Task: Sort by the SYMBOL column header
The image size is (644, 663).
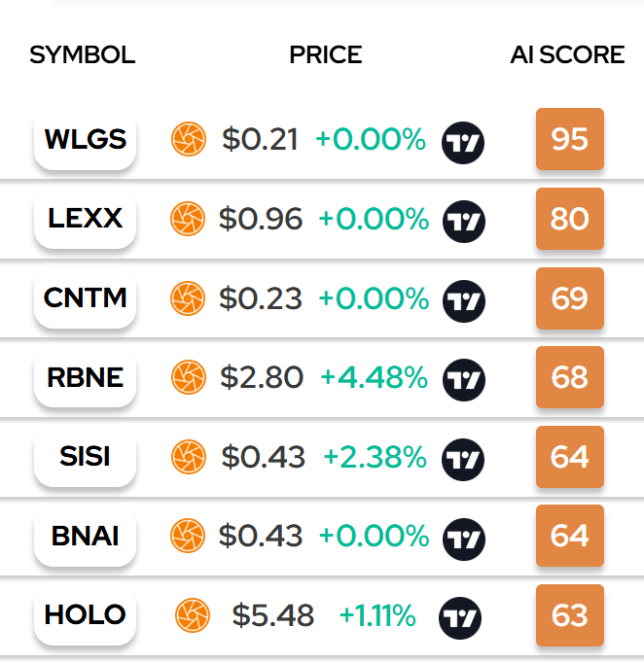Action: [83, 55]
